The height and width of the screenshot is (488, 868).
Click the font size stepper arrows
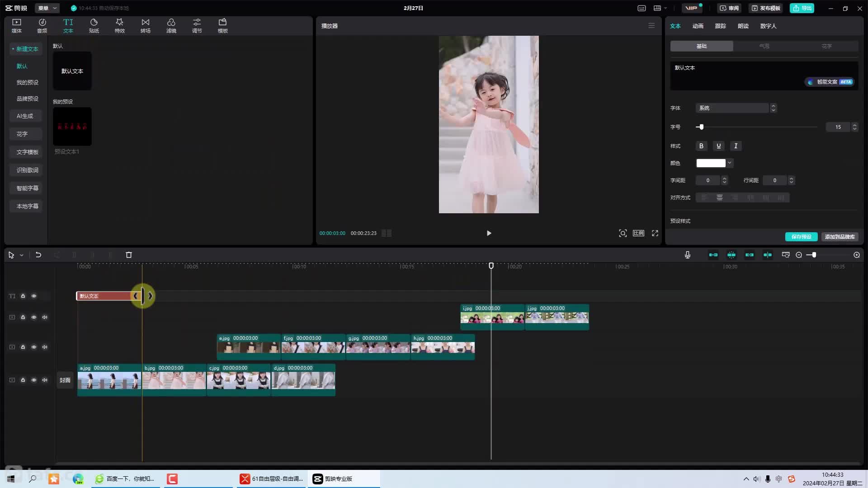point(854,127)
